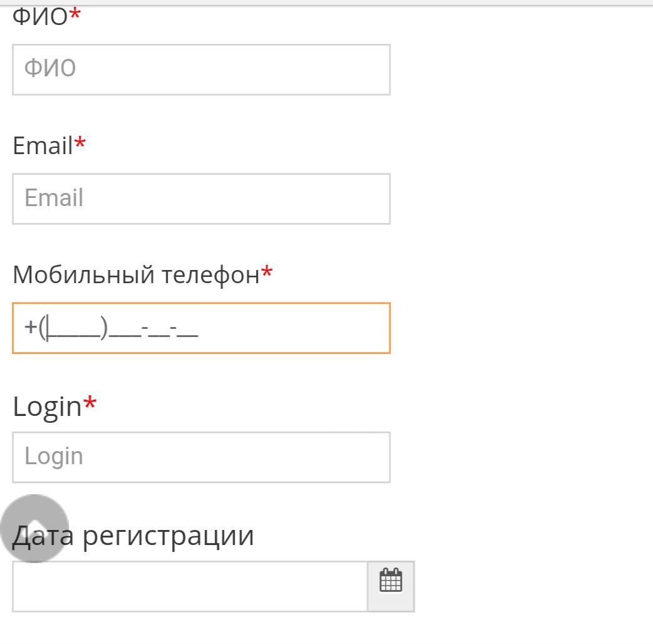Click into the Email input box

201,199
